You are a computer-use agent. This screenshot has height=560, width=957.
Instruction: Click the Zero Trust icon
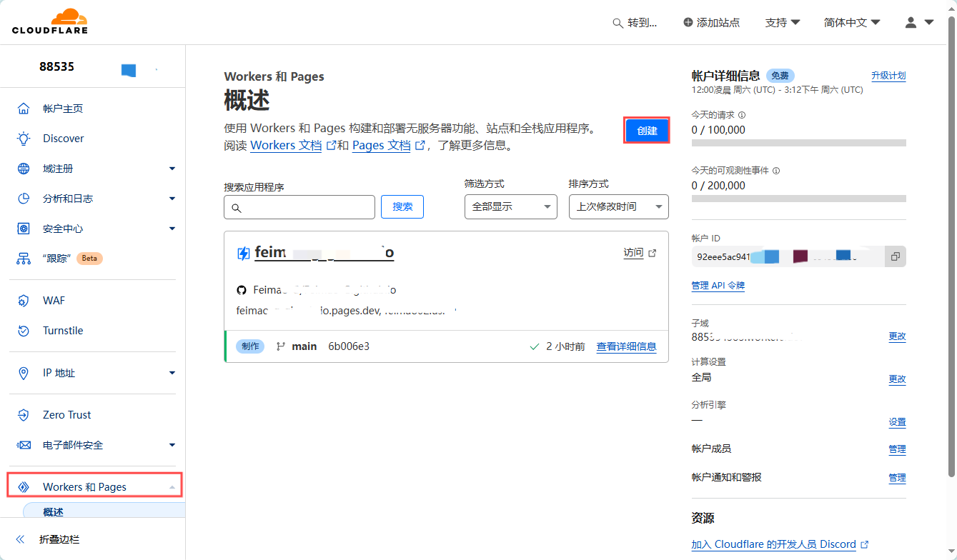click(x=24, y=415)
